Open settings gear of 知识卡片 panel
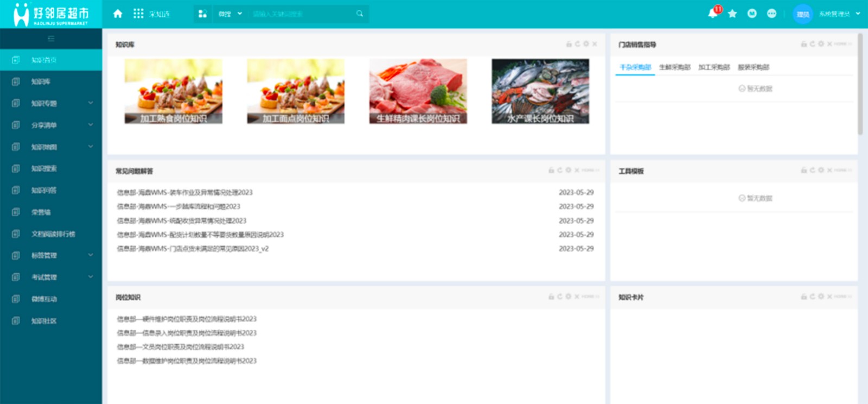Image resolution: width=868 pixels, height=404 pixels. 821,296
